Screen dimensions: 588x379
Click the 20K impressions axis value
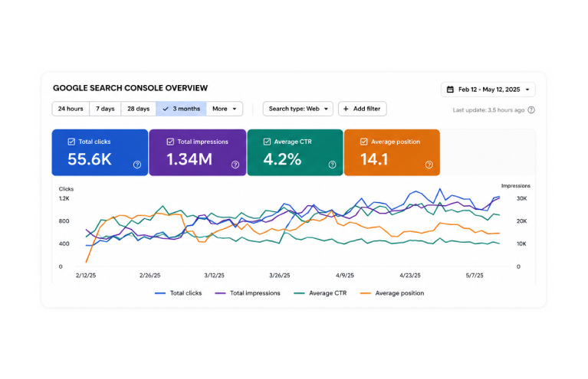521,221
